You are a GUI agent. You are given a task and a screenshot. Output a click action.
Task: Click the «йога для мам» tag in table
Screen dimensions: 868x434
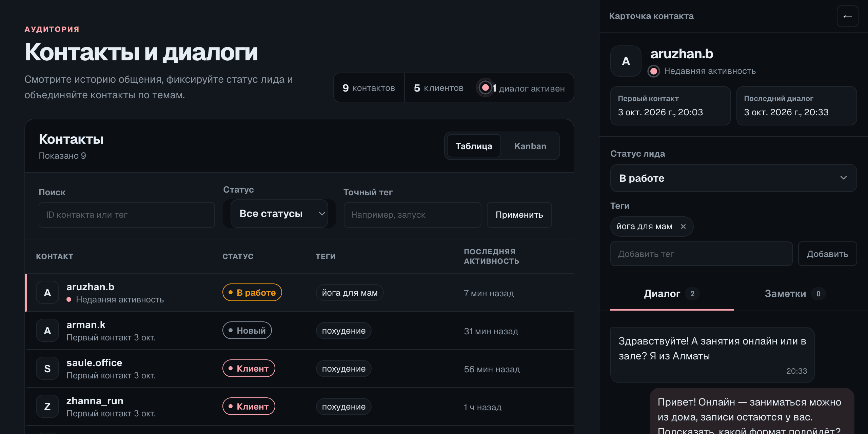pyautogui.click(x=350, y=293)
